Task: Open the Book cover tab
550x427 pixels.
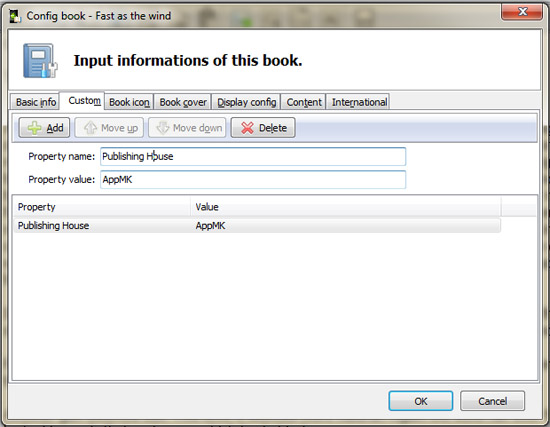Action: pyautogui.click(x=183, y=102)
